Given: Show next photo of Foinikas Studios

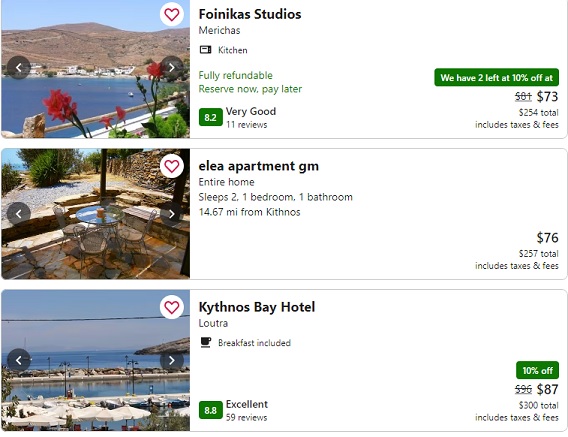Looking at the screenshot, I should point(172,67).
